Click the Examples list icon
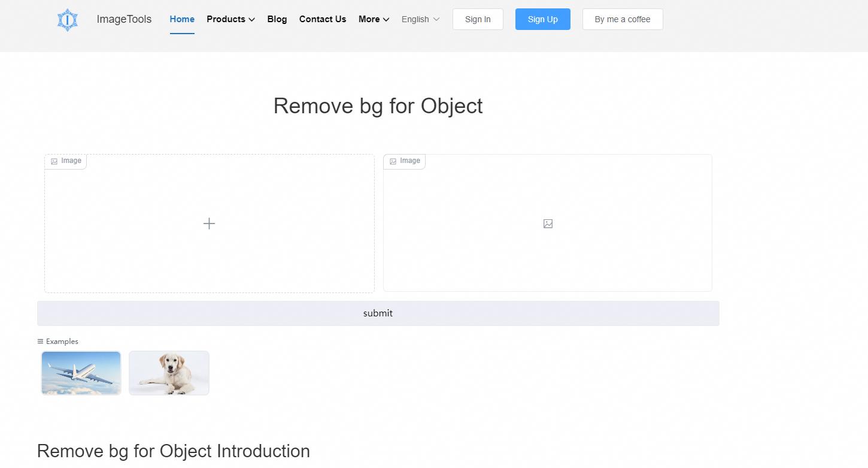The image size is (868, 468). point(40,342)
